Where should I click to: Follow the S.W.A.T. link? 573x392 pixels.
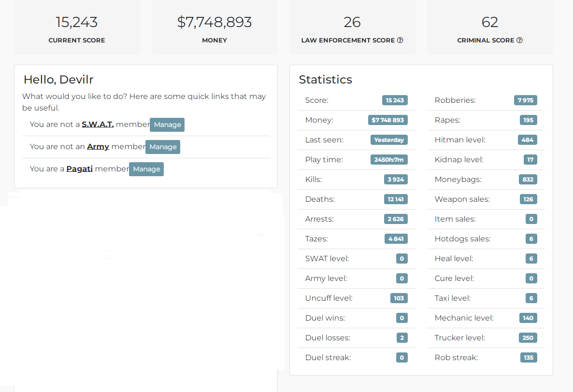click(98, 125)
